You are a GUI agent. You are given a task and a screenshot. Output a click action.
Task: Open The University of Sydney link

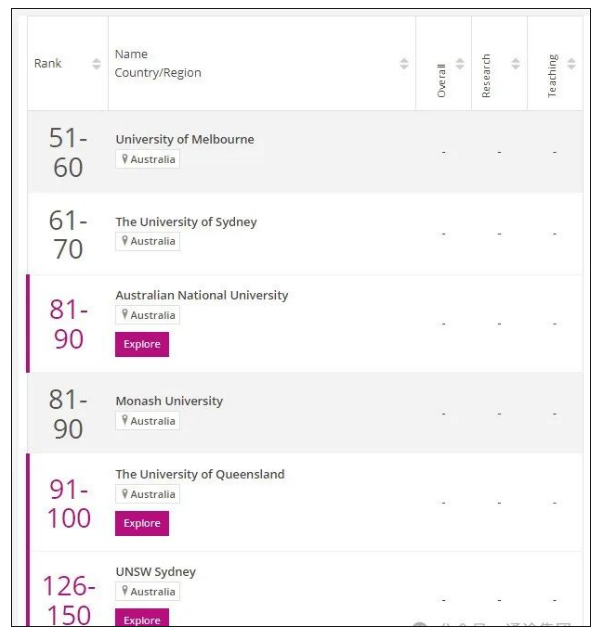point(186,222)
